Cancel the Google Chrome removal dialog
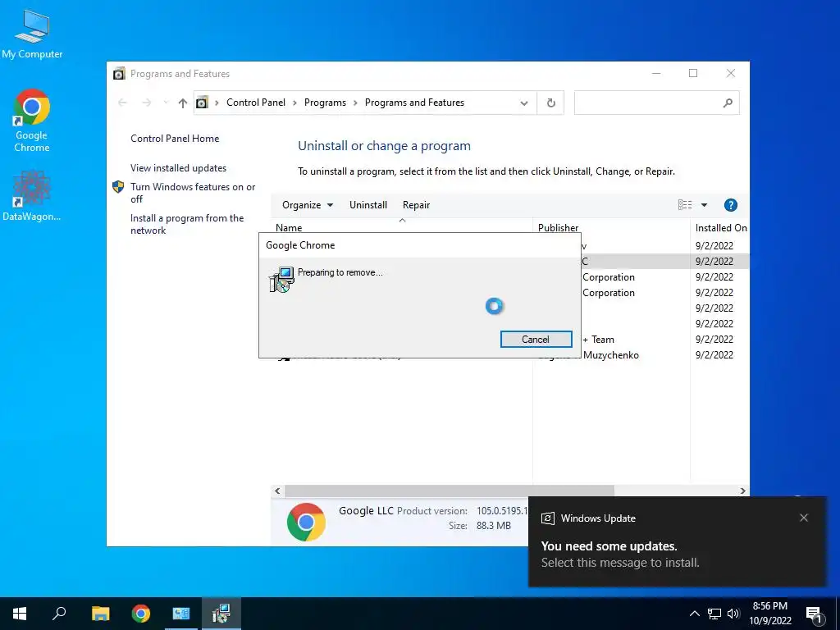 pyautogui.click(x=536, y=339)
